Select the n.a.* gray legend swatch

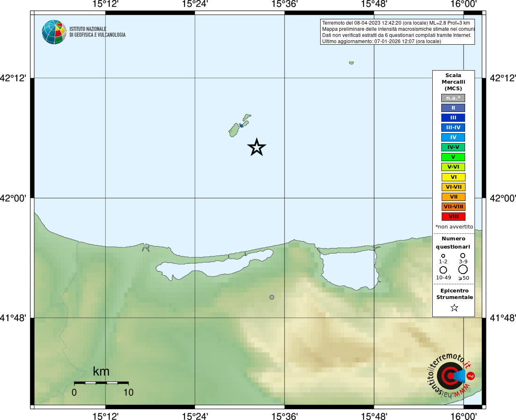click(453, 98)
